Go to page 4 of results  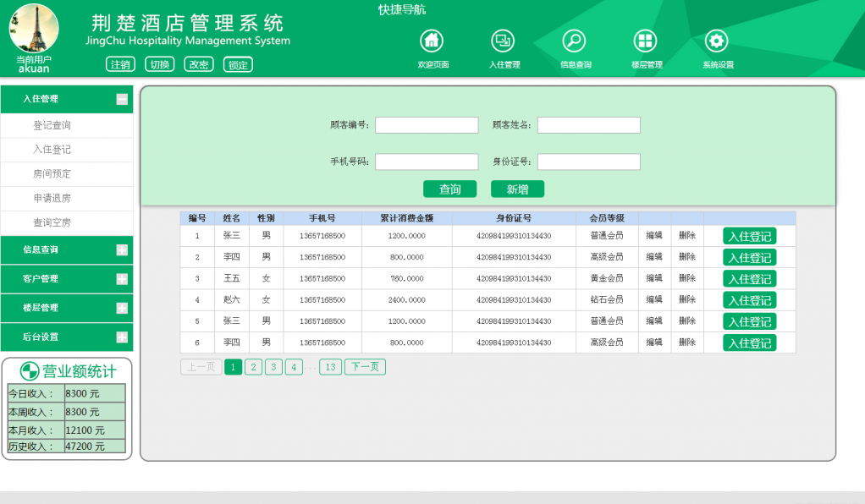[x=294, y=367]
